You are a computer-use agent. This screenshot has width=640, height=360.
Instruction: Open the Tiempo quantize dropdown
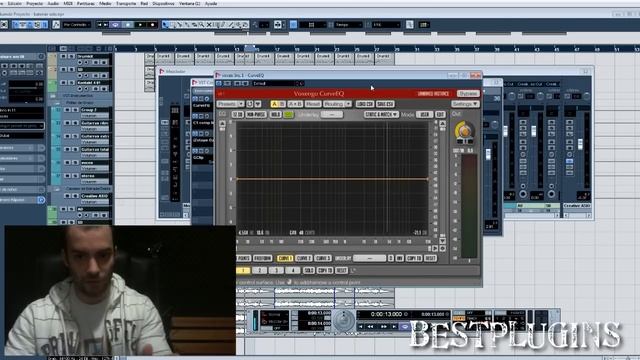point(348,25)
